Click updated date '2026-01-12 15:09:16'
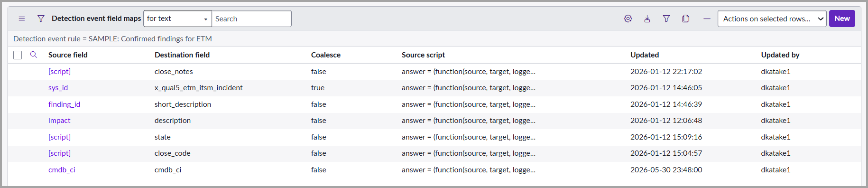This screenshot has width=868, height=188. pyautogui.click(x=666, y=137)
